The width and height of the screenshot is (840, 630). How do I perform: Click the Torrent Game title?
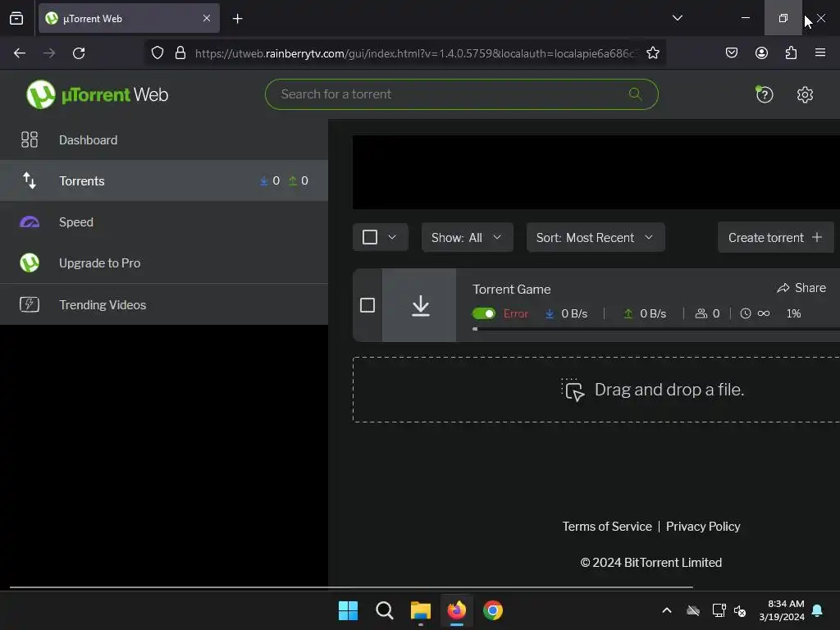tap(512, 290)
